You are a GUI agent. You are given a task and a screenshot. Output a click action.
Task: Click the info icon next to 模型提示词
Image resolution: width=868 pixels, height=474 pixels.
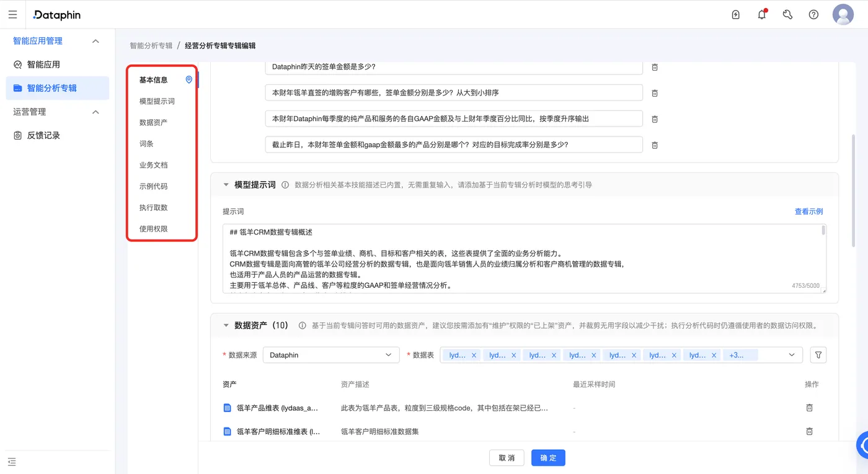[x=285, y=185]
